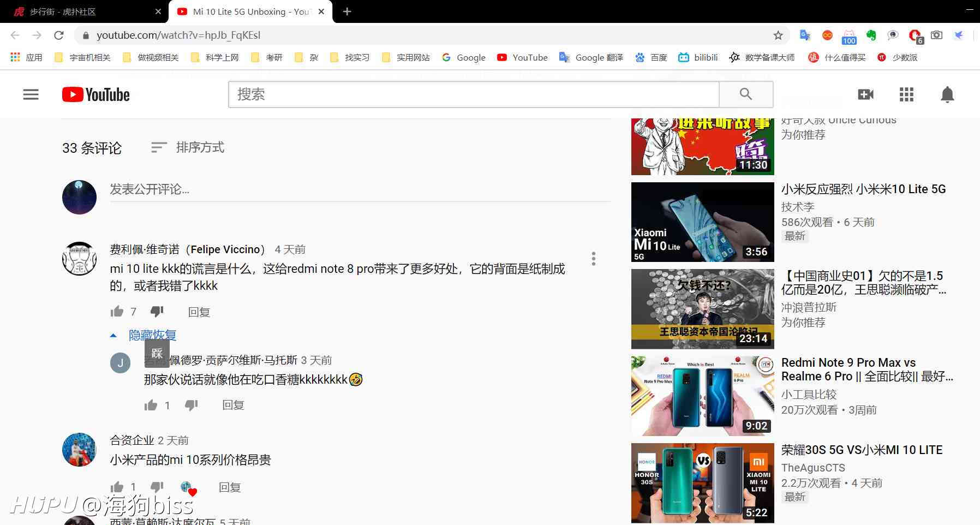This screenshot has width=980, height=525.
Task: Open the YouTube hamburger guide menu
Action: (31, 94)
